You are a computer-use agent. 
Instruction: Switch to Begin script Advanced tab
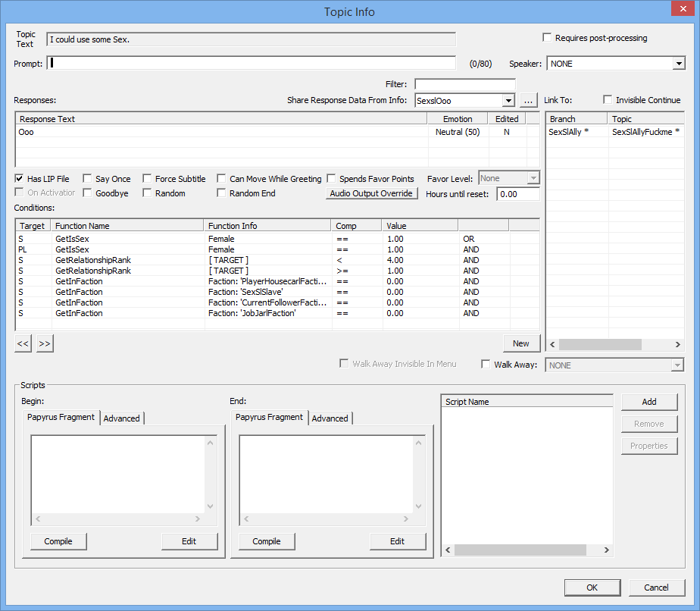121,418
